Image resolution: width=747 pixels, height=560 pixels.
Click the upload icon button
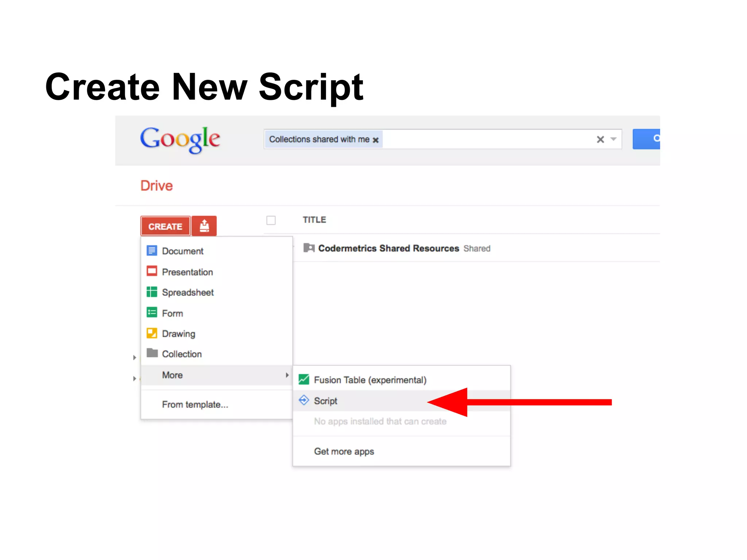(204, 226)
